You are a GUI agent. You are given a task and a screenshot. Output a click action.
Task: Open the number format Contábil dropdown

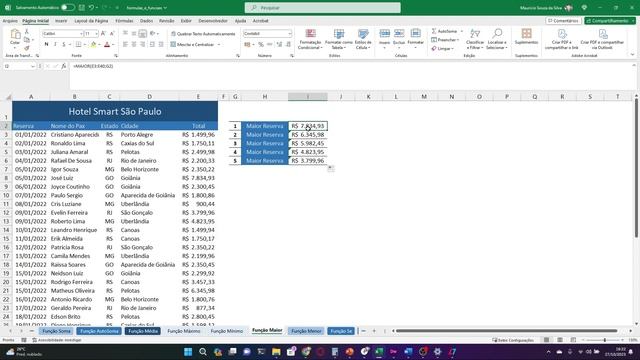(x=290, y=33)
